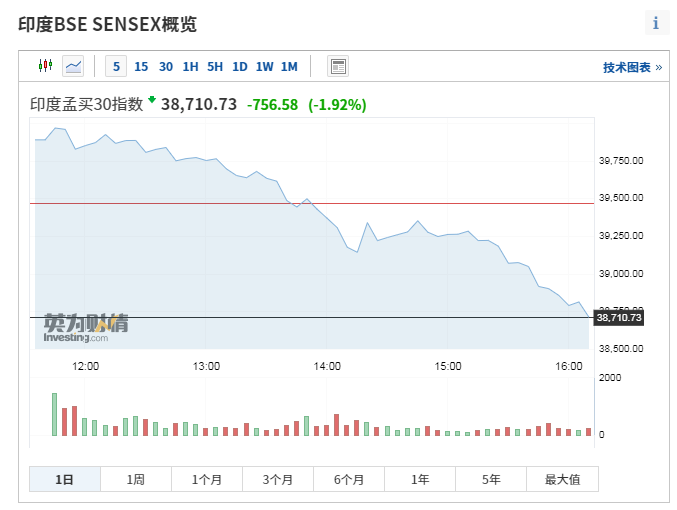677x510 pixels.
Task: Select the 1H interval
Action: pos(190,67)
